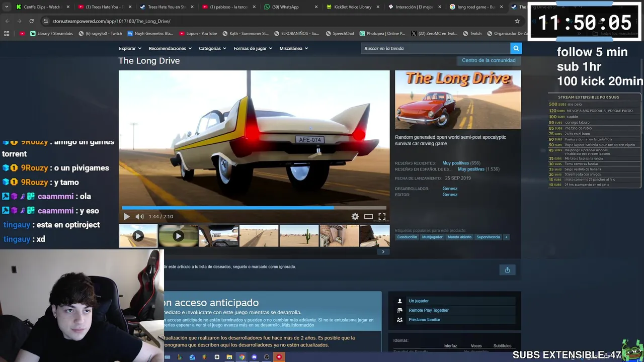Open Chrome apps grid icon
This screenshot has width=644, height=362.
(7, 34)
